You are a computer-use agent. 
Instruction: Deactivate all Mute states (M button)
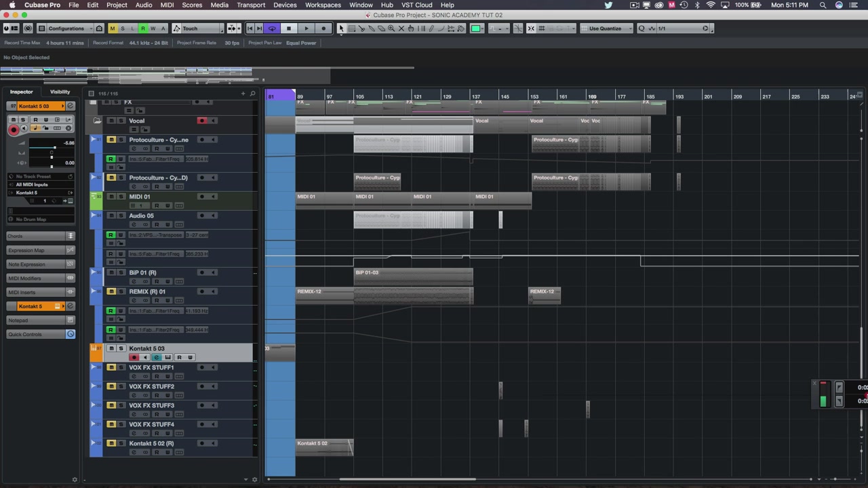113,28
